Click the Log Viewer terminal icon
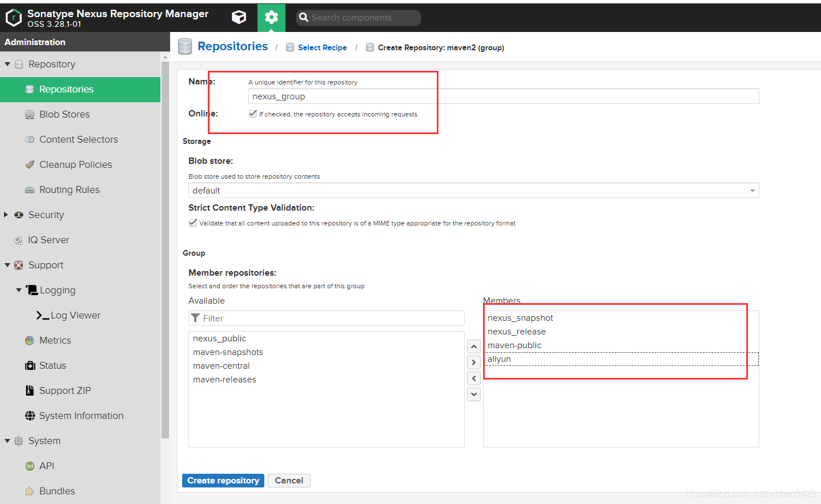The height and width of the screenshot is (504, 821). click(42, 316)
